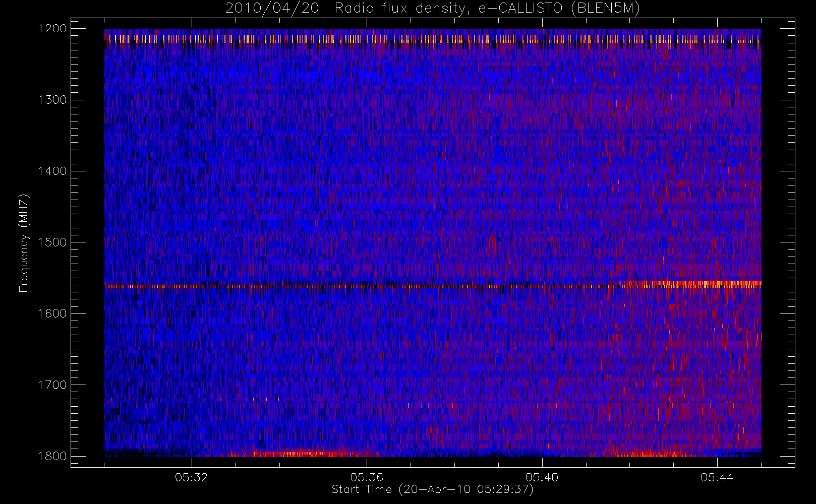Click the 1400 frequency tick label
The width and height of the screenshot is (816, 504).
tap(52, 171)
